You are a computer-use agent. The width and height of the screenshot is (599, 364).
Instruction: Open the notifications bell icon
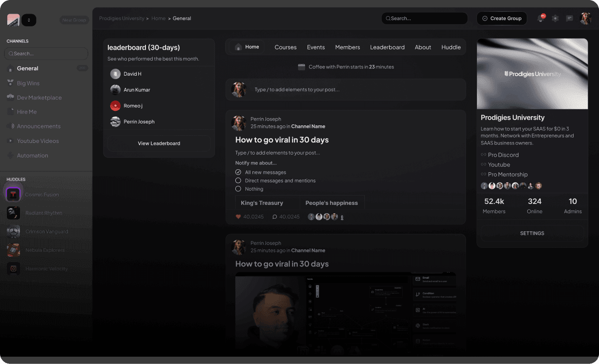click(x=540, y=19)
